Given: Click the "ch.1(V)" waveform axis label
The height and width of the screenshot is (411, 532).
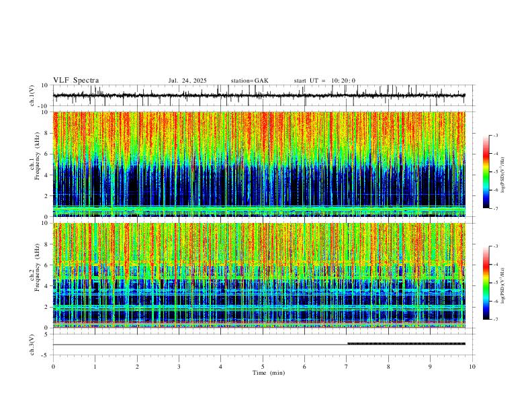Looking at the screenshot, I should [x=32, y=95].
